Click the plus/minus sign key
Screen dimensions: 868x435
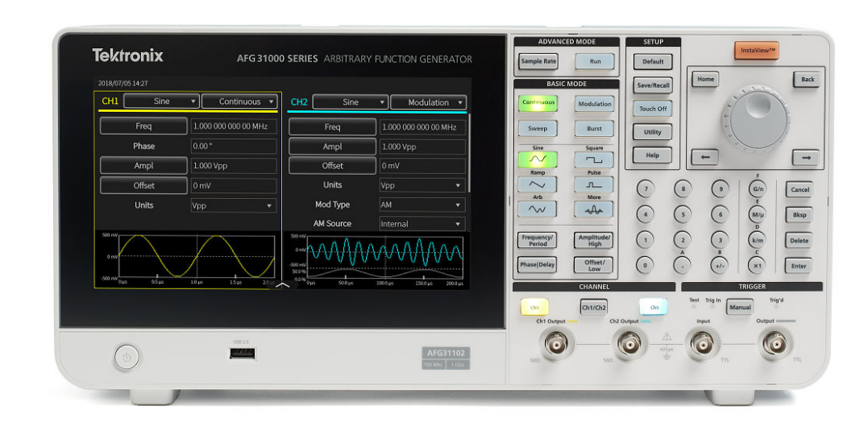[721, 265]
